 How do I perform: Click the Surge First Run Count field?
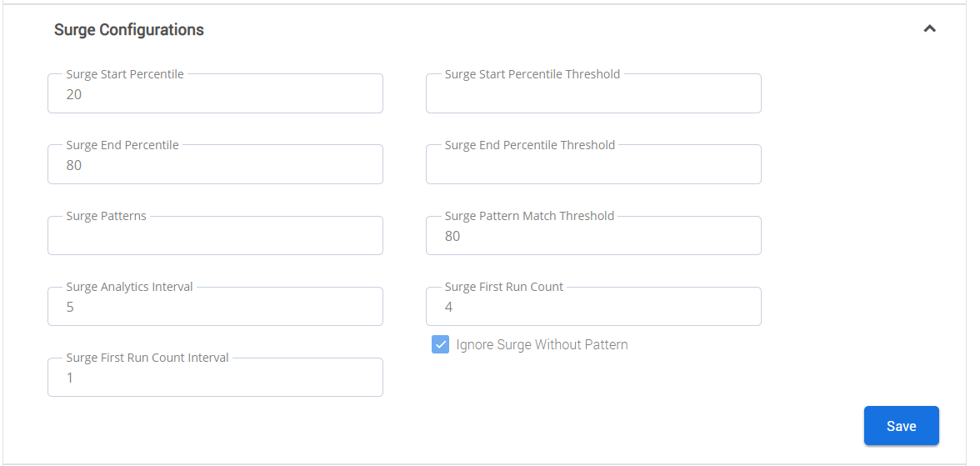(x=593, y=306)
